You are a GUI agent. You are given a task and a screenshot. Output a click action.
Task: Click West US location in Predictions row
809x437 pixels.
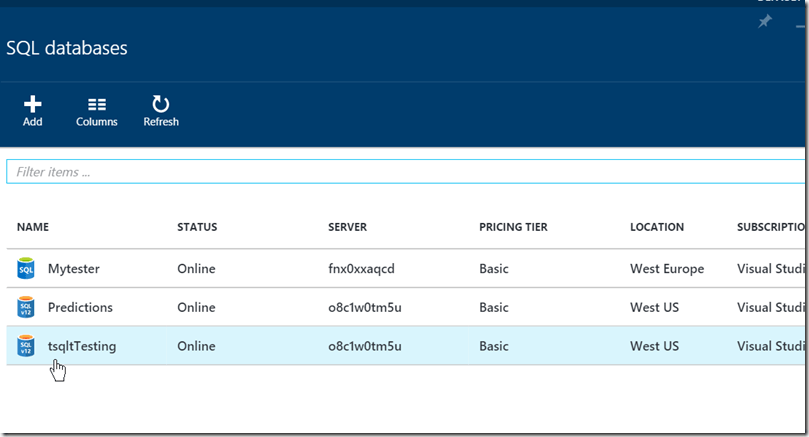pyautogui.click(x=654, y=307)
